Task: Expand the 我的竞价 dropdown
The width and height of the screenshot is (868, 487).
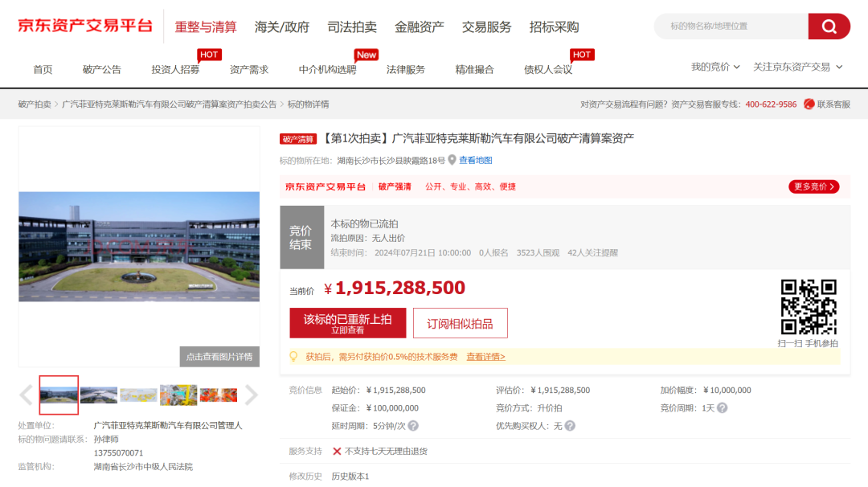Action: [x=715, y=67]
